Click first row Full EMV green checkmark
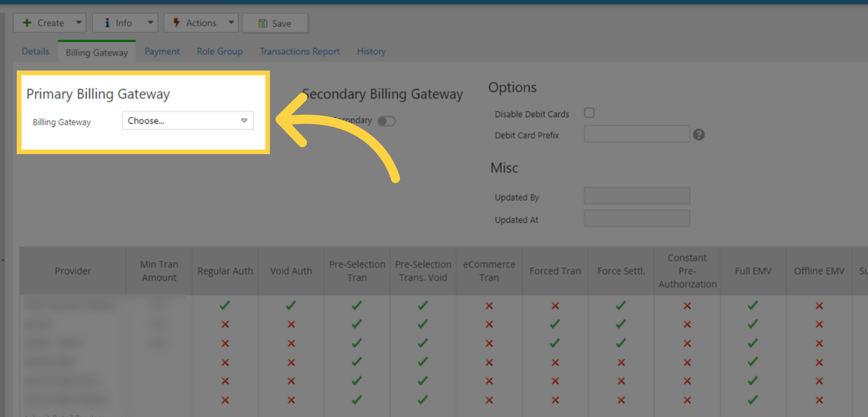The image size is (868, 417). pos(753,305)
